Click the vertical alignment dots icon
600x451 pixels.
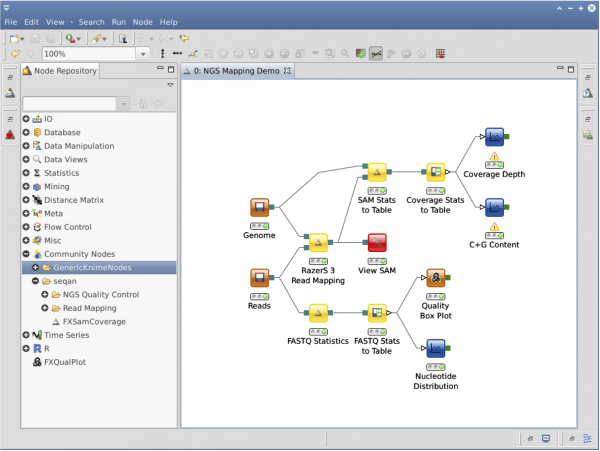pyautogui.click(x=163, y=54)
